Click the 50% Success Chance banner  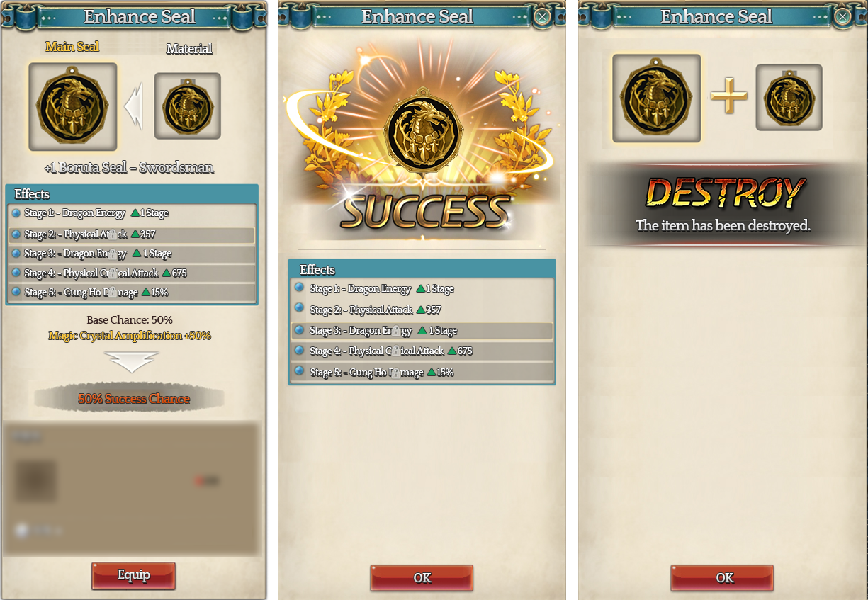point(134,399)
